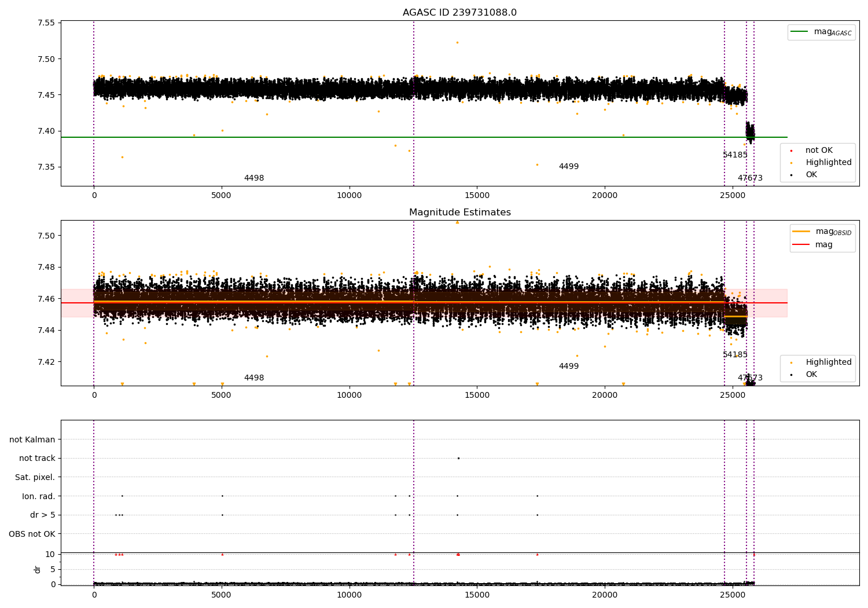
Task: Click the "Ion. rad." row label
Action: click(x=39, y=496)
